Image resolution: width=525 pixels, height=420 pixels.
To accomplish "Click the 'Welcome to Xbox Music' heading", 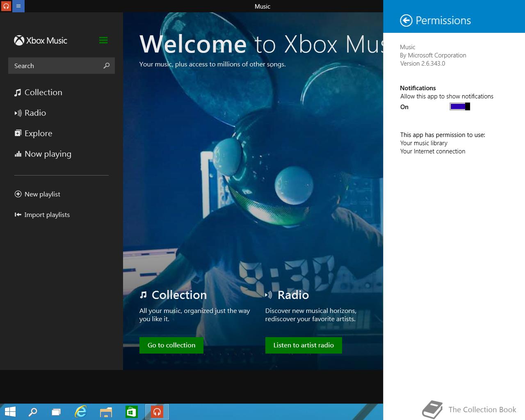I will 261,44.
